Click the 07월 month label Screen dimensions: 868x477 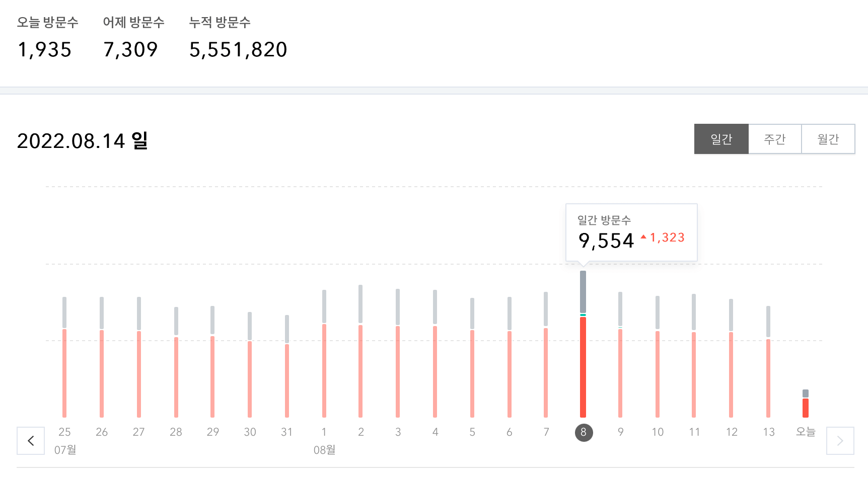pyautogui.click(x=65, y=450)
